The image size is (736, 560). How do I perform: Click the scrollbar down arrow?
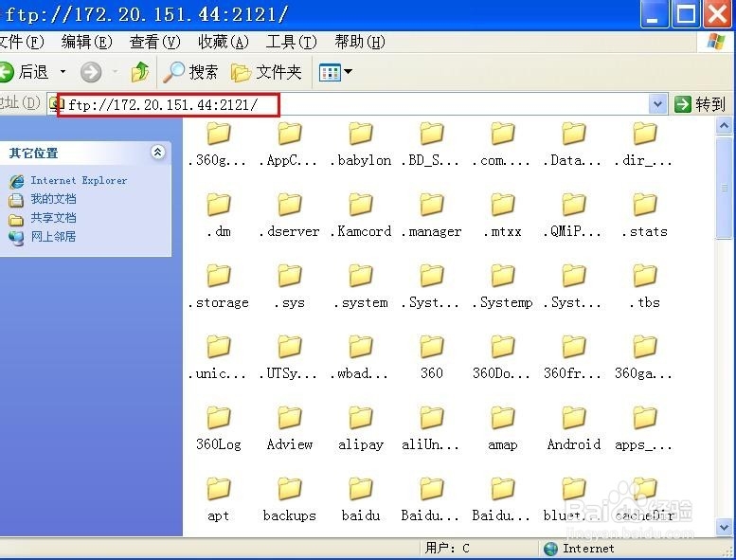[x=724, y=527]
